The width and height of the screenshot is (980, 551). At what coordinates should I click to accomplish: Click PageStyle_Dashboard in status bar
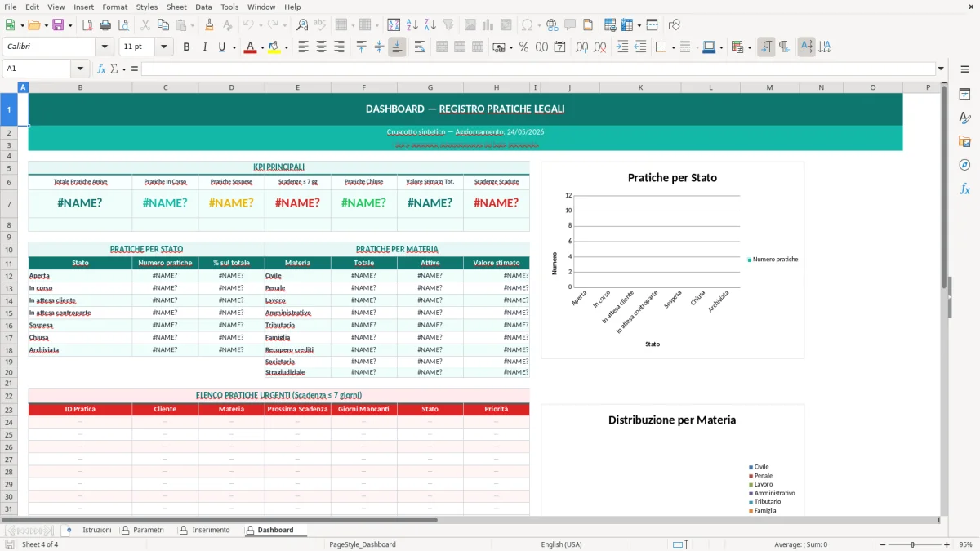pyautogui.click(x=363, y=544)
